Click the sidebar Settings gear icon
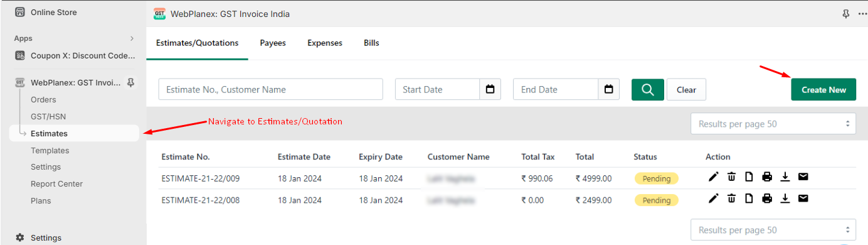Screen dimensions: 868x245 pyautogui.click(x=20, y=237)
